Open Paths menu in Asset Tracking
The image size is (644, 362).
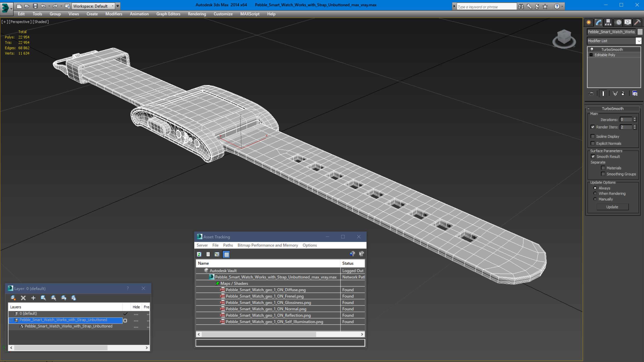tap(228, 245)
